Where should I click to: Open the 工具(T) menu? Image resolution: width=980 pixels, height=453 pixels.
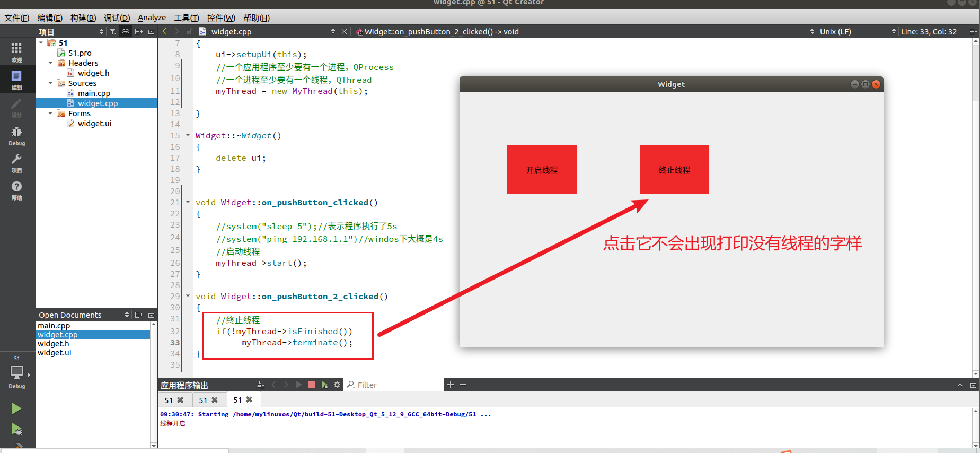point(187,18)
